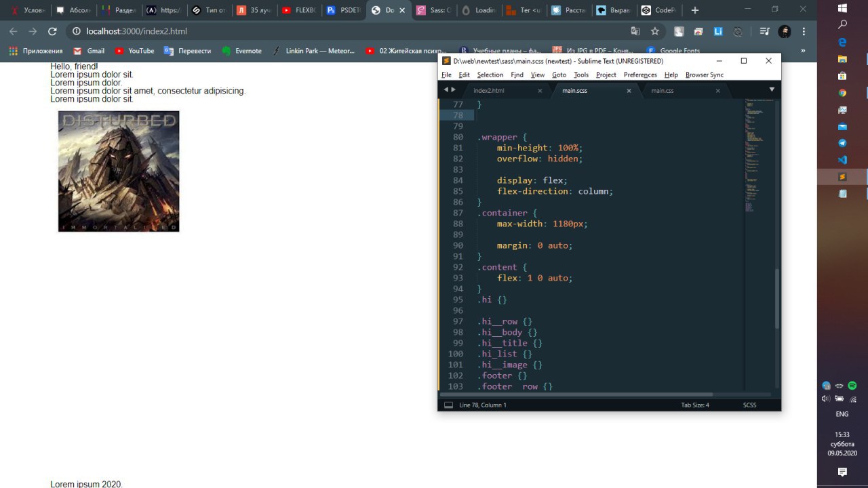868x488 pixels.
Task: Open the Приложения apps bookmark
Action: (x=36, y=51)
